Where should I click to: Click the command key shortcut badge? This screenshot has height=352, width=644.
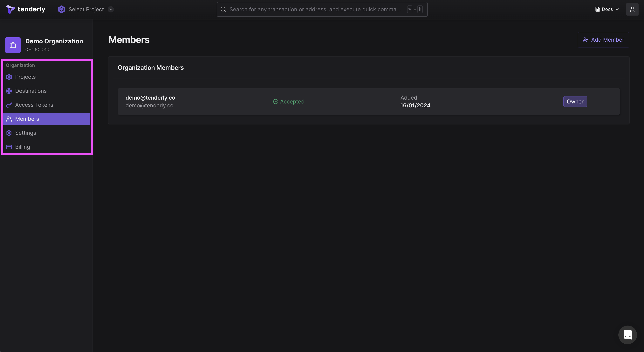click(x=409, y=9)
